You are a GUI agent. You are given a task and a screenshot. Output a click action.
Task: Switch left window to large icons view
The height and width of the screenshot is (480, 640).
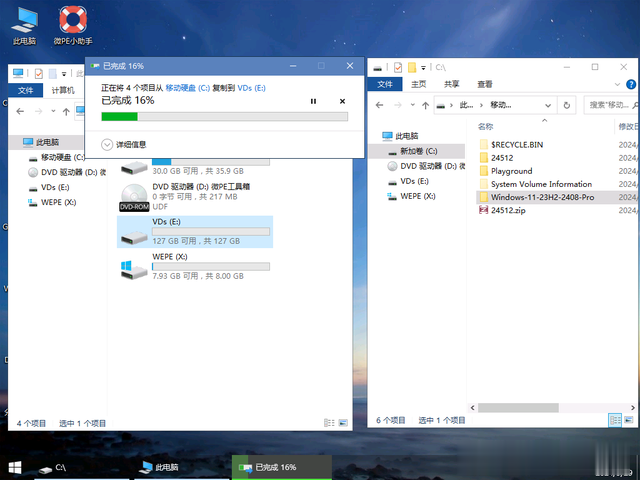click(343, 423)
